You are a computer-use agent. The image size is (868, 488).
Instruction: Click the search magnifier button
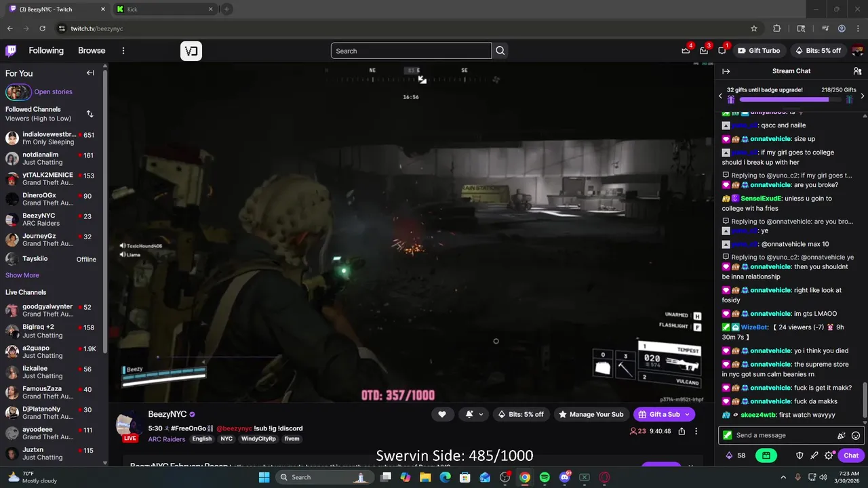click(500, 51)
